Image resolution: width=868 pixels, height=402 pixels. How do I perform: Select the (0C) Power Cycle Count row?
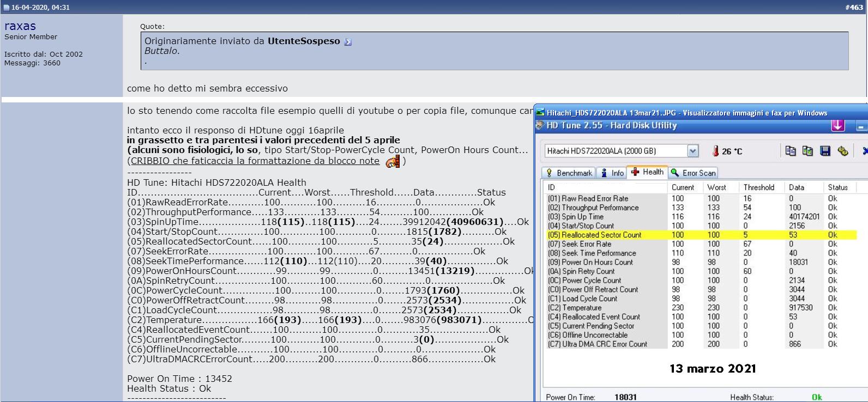click(x=701, y=281)
